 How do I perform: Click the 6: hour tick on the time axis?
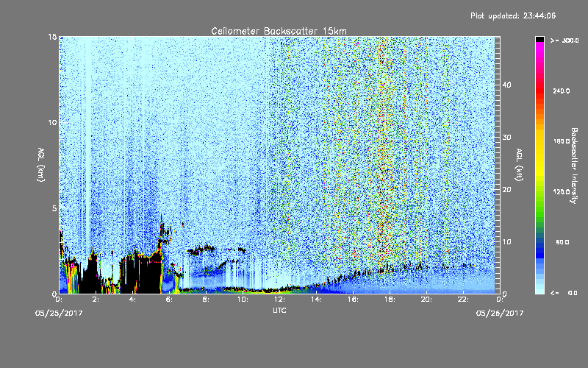(169, 300)
